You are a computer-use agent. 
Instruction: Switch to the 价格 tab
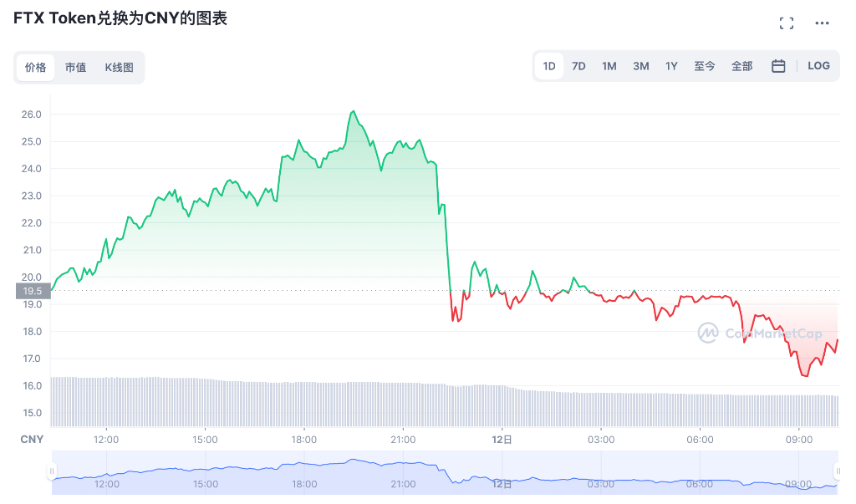coord(35,68)
